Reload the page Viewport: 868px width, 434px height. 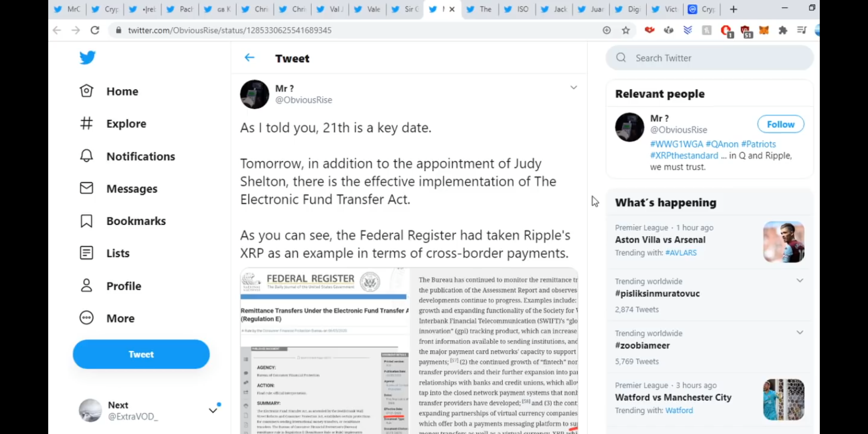pyautogui.click(x=95, y=30)
